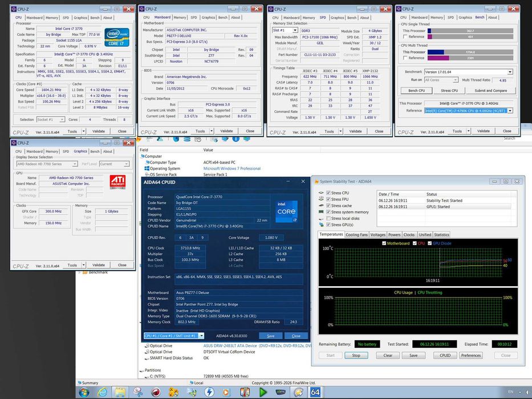532x399 pixels.
Task: Click the CPU Single Thread This Processor bar
Action: [x=470, y=31]
